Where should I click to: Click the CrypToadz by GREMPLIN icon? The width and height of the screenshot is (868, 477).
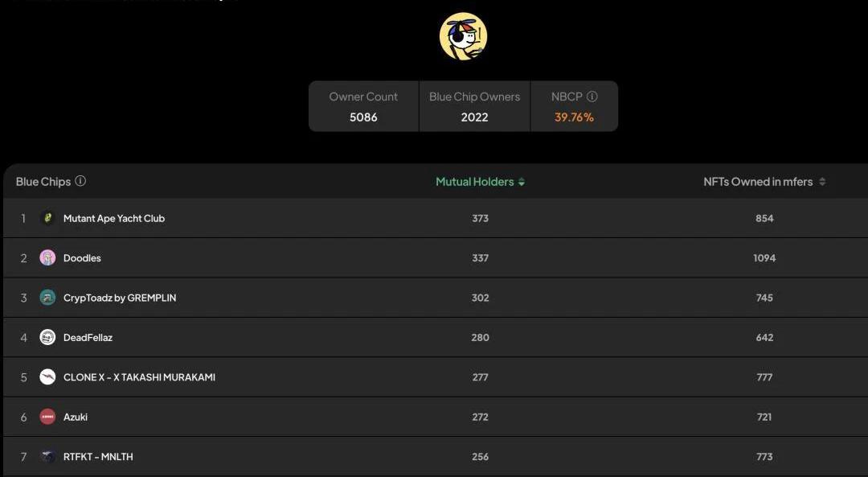(47, 298)
